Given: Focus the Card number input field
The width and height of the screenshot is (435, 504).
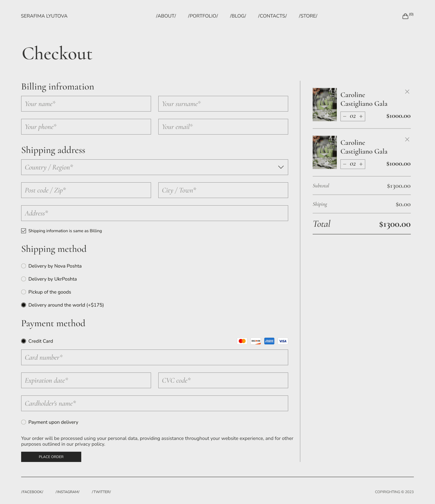Looking at the screenshot, I should click(154, 357).
